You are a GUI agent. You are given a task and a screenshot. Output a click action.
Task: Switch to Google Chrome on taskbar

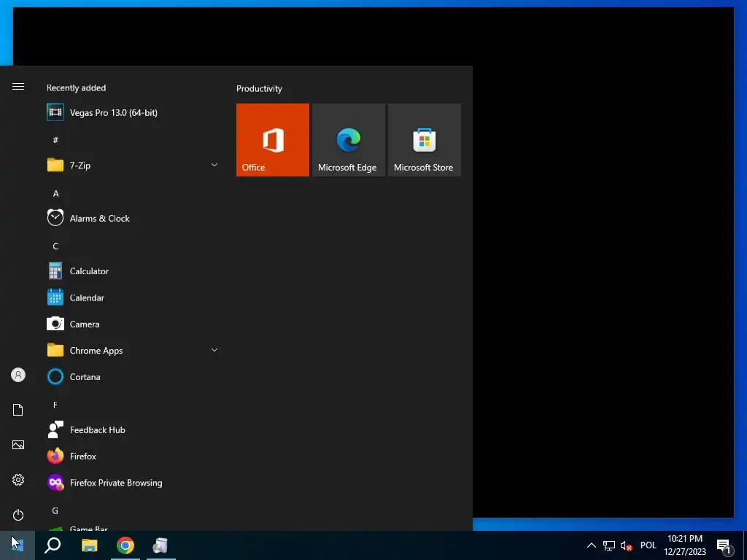(125, 545)
